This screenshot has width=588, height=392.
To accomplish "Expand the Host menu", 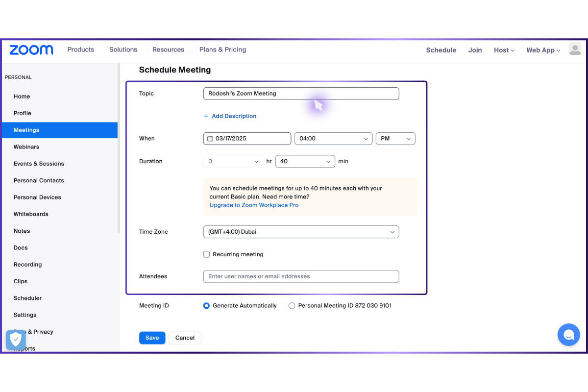I will pyautogui.click(x=504, y=50).
